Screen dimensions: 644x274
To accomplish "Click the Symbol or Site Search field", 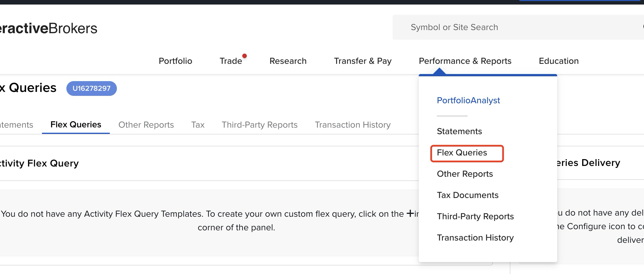I will (x=518, y=27).
